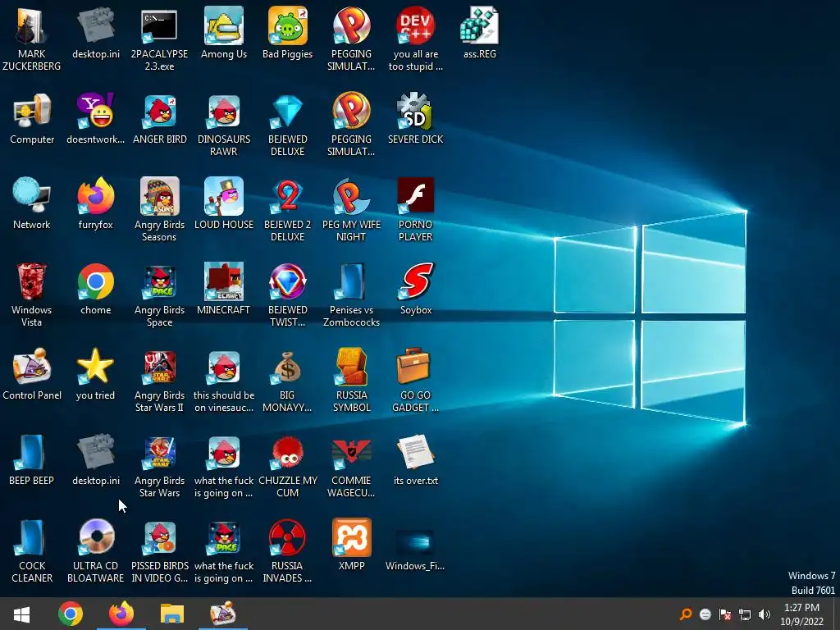Viewport: 840px width, 630px height.
Task: Launch the XMPP orange shortcut
Action: (351, 545)
